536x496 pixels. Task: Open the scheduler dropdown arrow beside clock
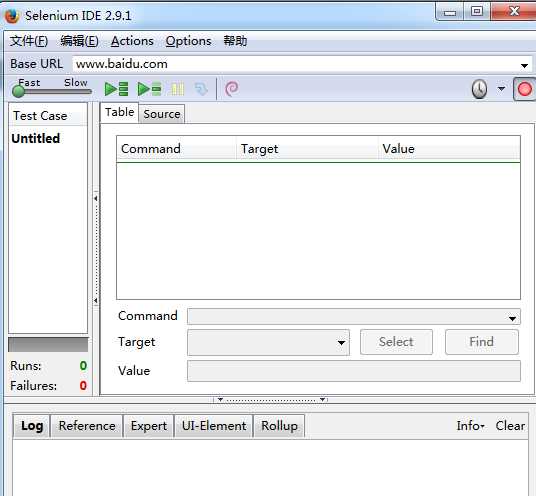501,89
